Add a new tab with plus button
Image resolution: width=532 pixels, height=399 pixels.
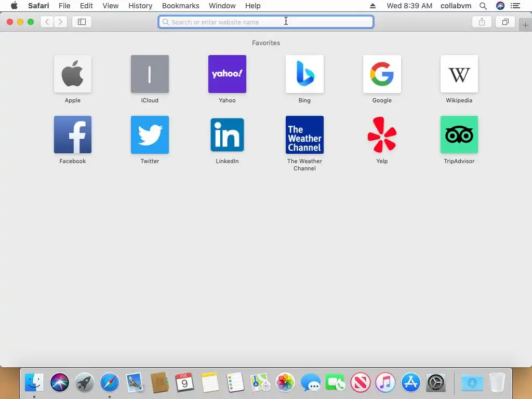point(525,25)
